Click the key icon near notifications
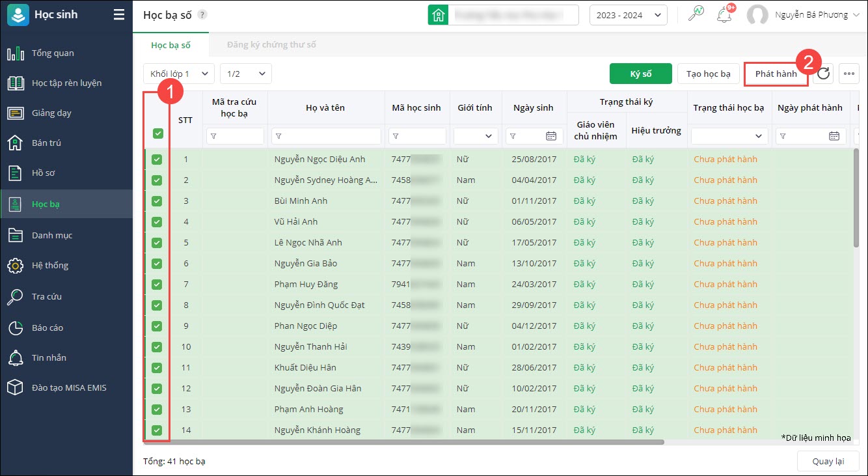Viewport: 868px width, 476px height. point(696,15)
